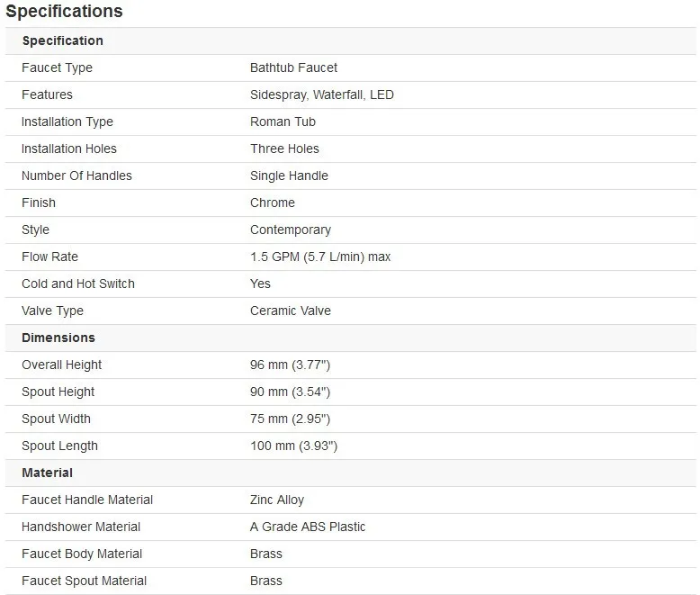Click the Faucet Handle Material label

click(87, 500)
